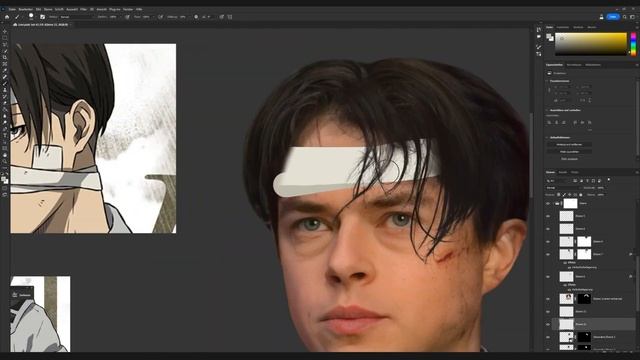Screen dimensions: 640x360
Task: Open the Datei menu
Action: pos(12,9)
